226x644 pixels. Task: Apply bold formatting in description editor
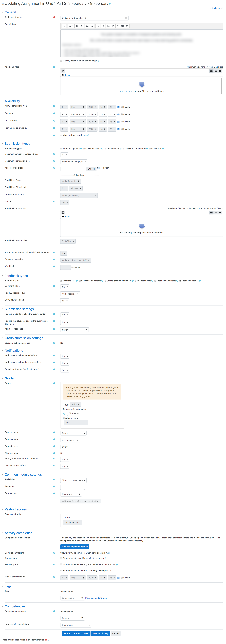point(77,26)
